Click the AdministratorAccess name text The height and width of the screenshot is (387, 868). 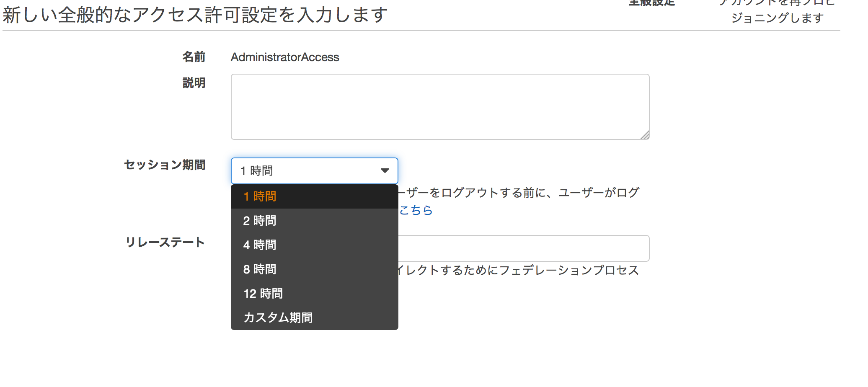(285, 57)
